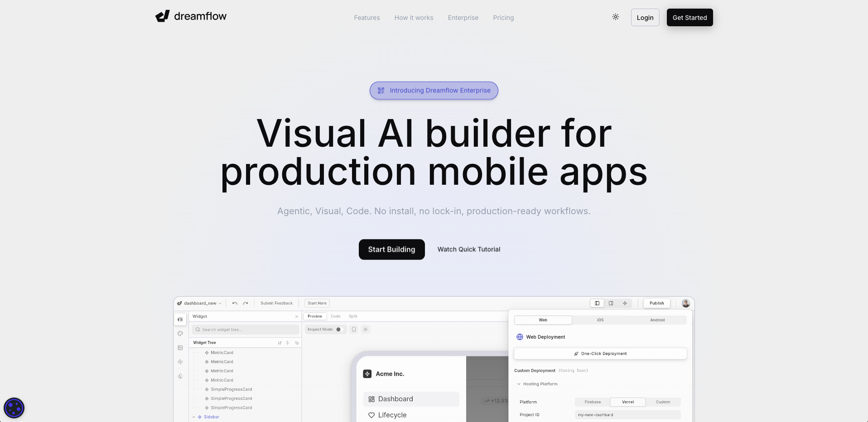868x422 pixels.
Task: Click the Start Building button
Action: click(x=392, y=249)
